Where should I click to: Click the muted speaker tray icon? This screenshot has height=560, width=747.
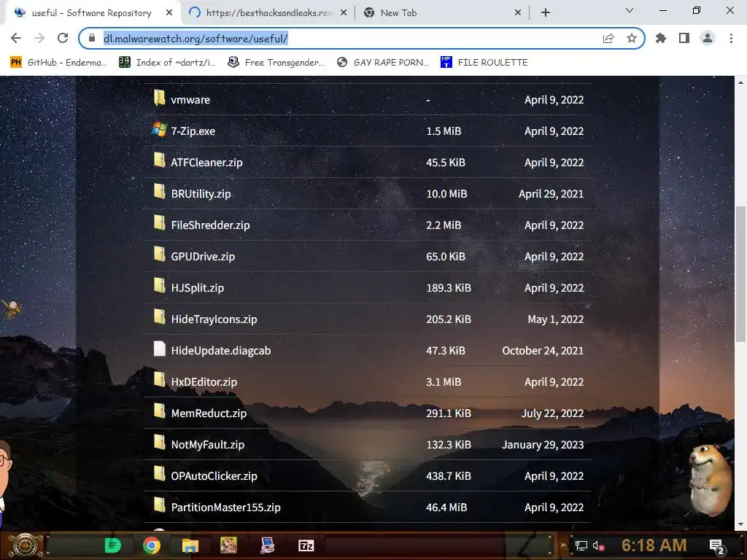pos(598,545)
